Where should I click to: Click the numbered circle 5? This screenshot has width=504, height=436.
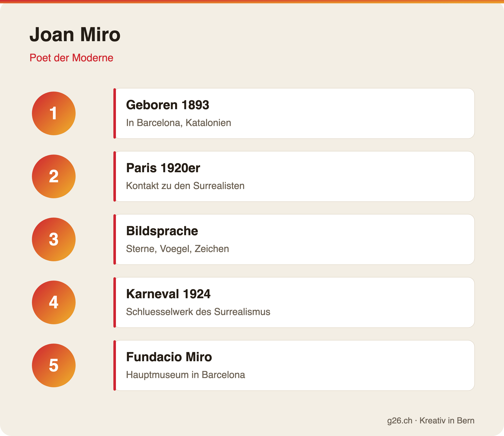(54, 365)
